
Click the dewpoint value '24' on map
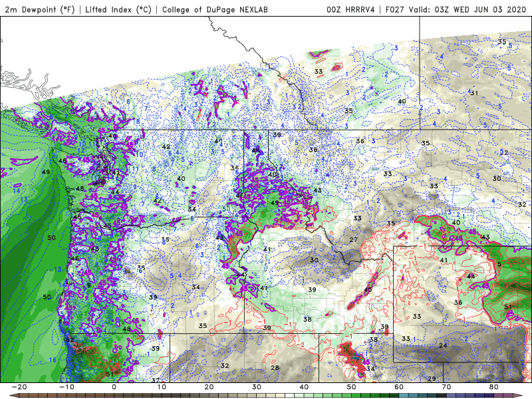[x=443, y=345]
